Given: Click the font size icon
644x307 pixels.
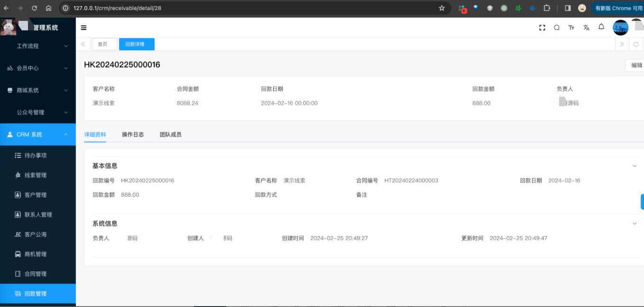Looking at the screenshot, I should (x=571, y=28).
